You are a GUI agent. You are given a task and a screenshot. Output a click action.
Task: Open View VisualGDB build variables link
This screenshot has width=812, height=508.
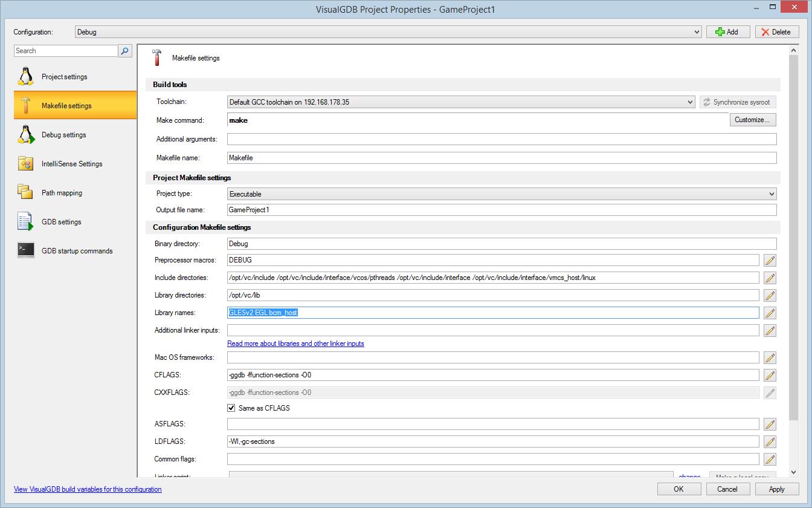pos(88,489)
